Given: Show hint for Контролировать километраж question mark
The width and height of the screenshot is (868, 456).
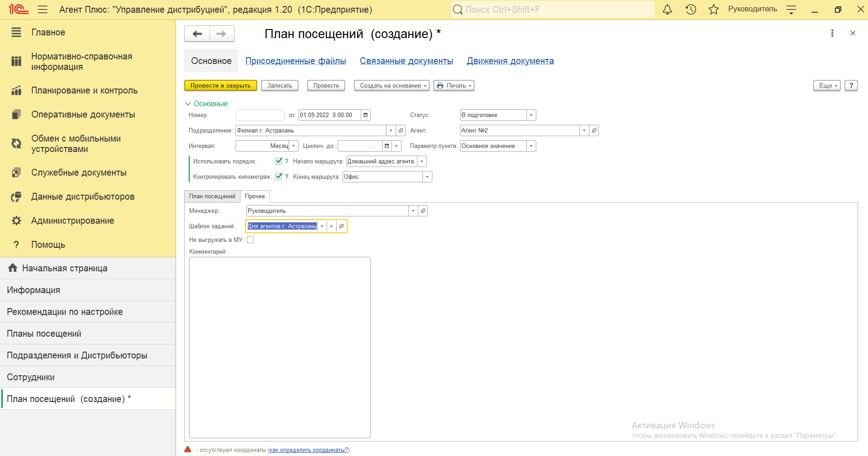Looking at the screenshot, I should tap(287, 177).
